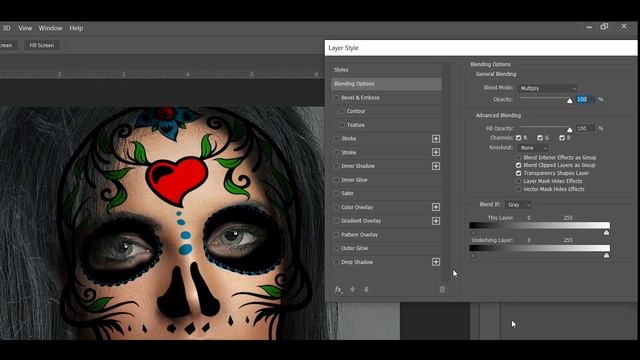The height and width of the screenshot is (360, 640).
Task: Open the Blend Mode Multiply dropdown
Action: 547,88
